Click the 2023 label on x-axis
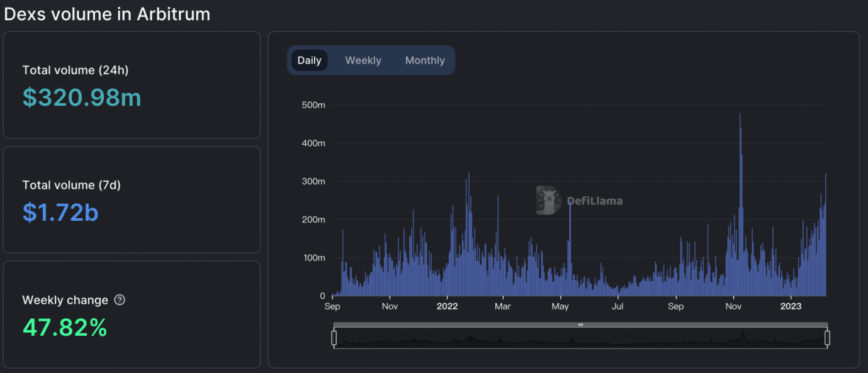The width and height of the screenshot is (868, 373). pyautogui.click(x=791, y=306)
